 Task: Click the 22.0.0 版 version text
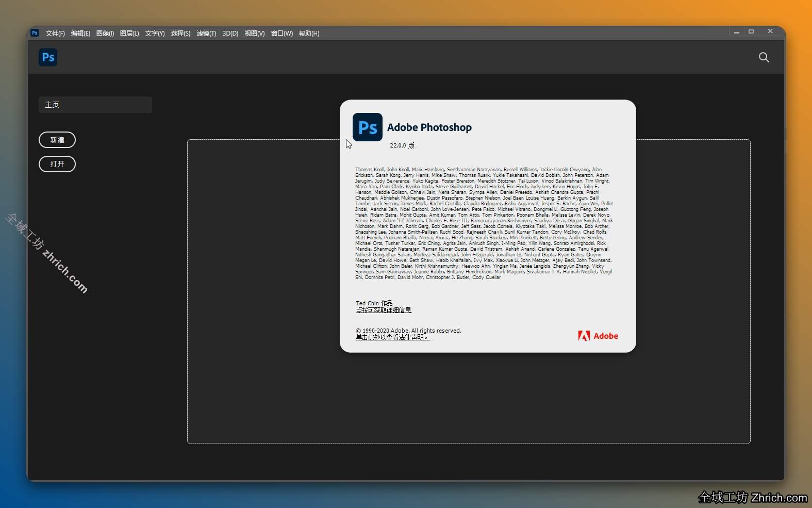[x=402, y=145]
